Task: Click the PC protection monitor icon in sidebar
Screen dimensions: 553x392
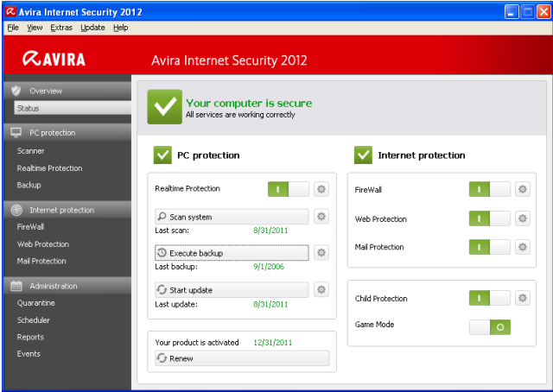Action: [16, 133]
